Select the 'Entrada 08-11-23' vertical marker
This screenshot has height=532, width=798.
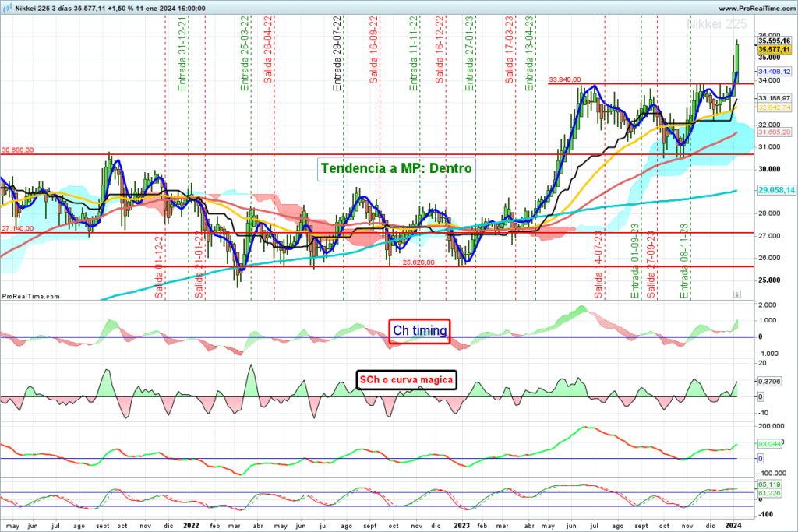(684, 262)
